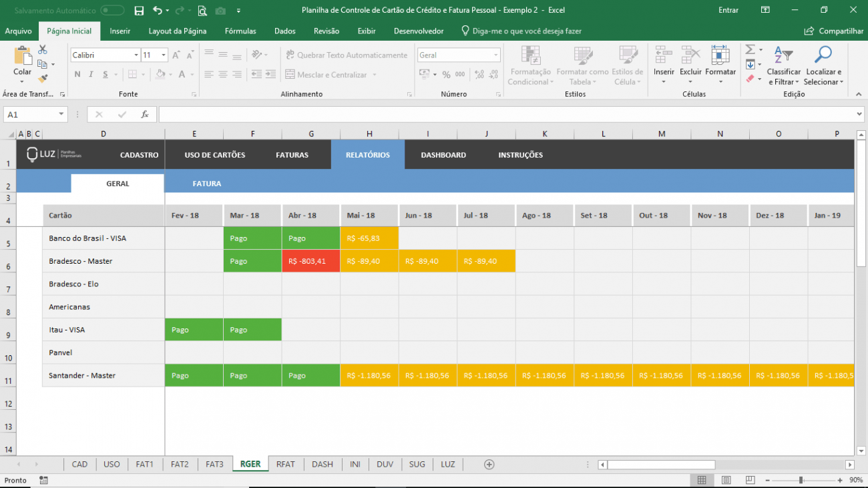Toggle middle vertical alignment

pyautogui.click(x=223, y=55)
